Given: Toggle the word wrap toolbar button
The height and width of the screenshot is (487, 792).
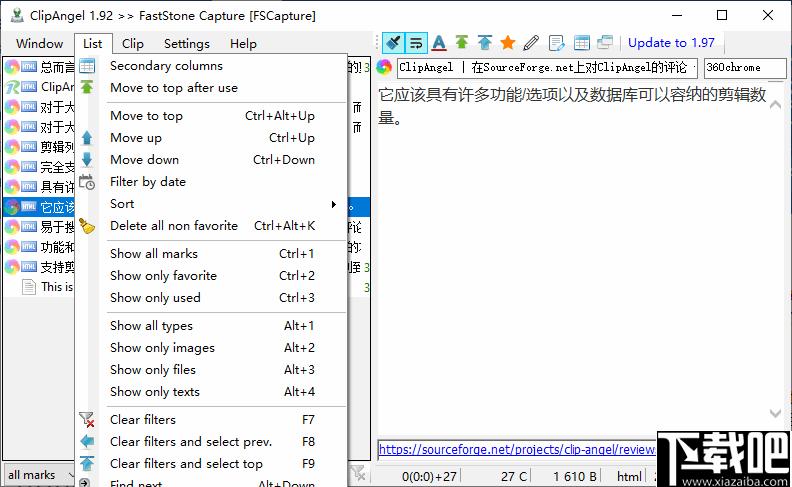Looking at the screenshot, I should [x=416, y=43].
